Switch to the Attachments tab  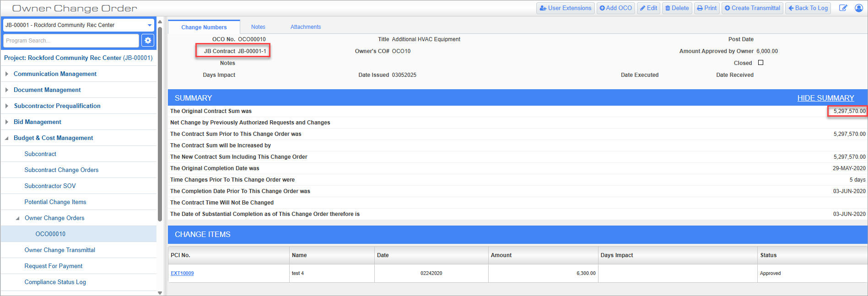306,27
